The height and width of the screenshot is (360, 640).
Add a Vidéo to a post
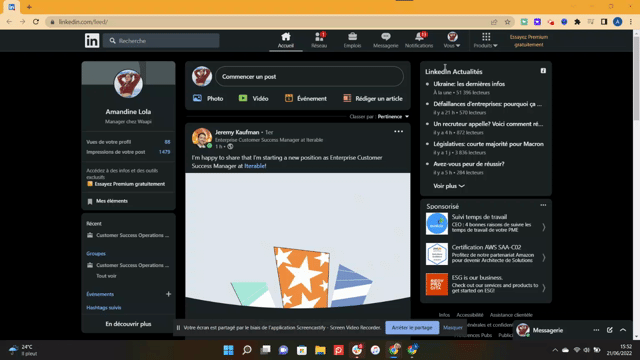253,98
